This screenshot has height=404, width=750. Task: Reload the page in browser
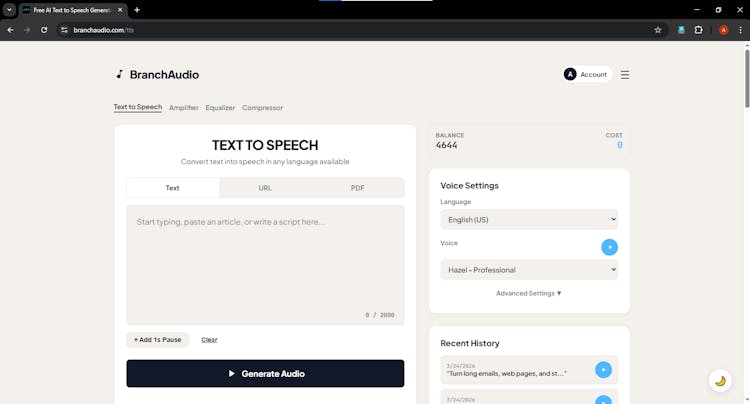point(44,30)
